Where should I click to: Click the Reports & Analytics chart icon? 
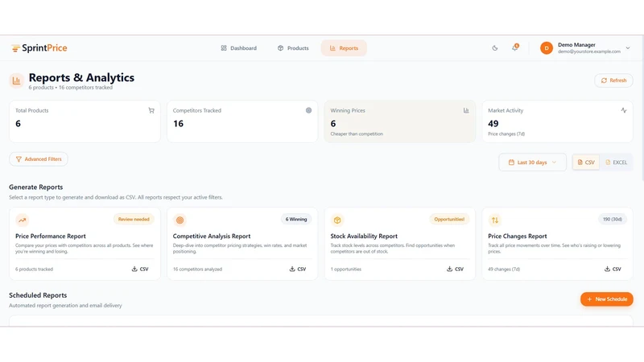click(x=16, y=80)
